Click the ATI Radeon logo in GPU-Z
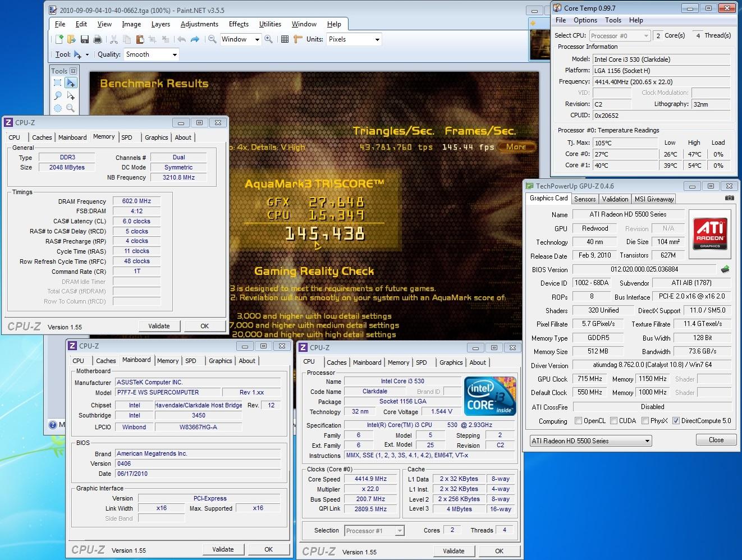The width and height of the screenshot is (742, 560). [x=709, y=233]
